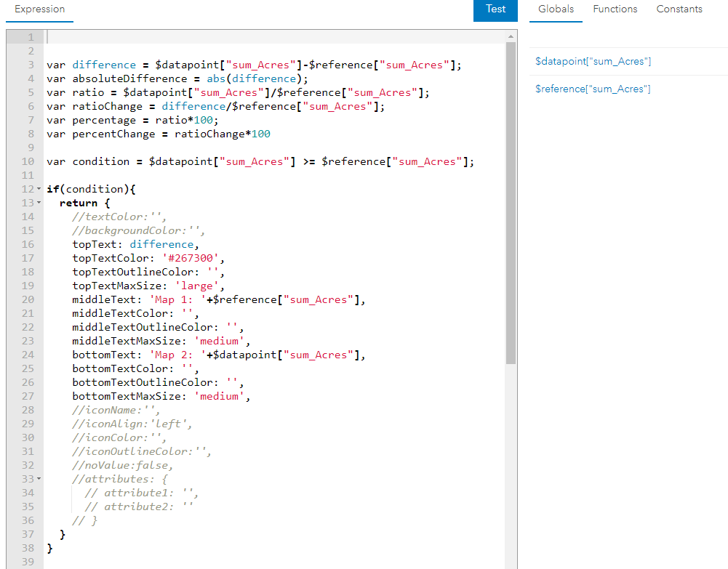This screenshot has width=728, height=569.
Task: Click the // attribute1 comment line
Action: 142,493
